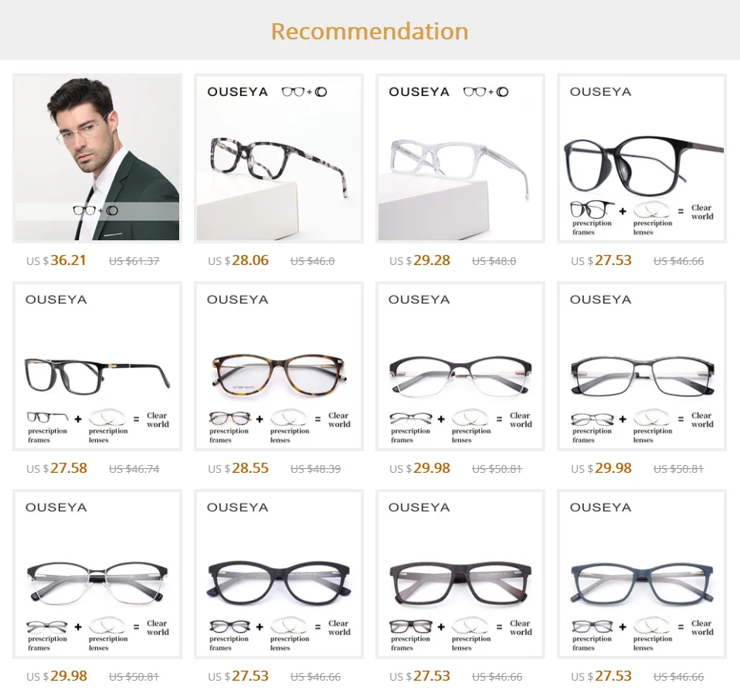Click glasses-plus-lens icon on clear frame product
This screenshot has height=700, width=740.
(x=486, y=92)
